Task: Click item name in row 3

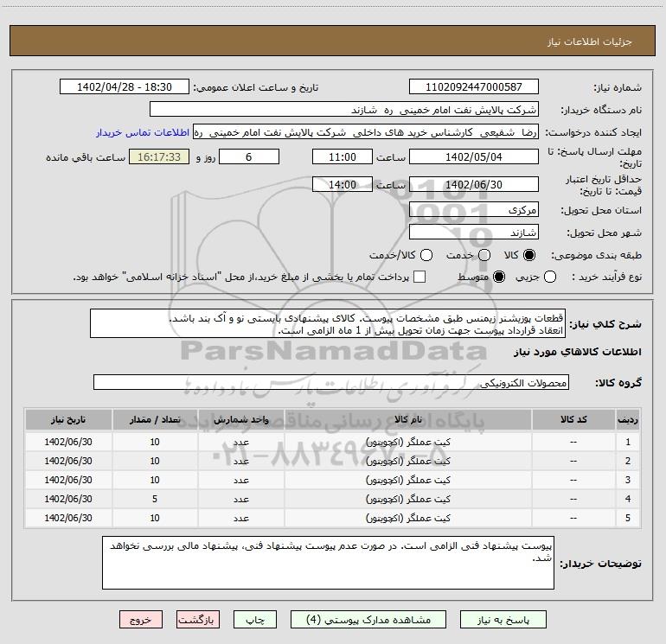Action: coord(407,480)
